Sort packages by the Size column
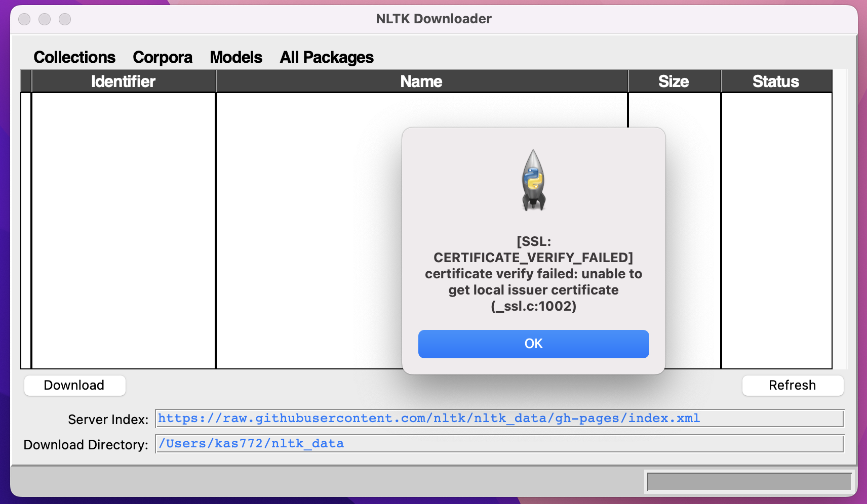Viewport: 867px width, 504px height. [x=674, y=81]
